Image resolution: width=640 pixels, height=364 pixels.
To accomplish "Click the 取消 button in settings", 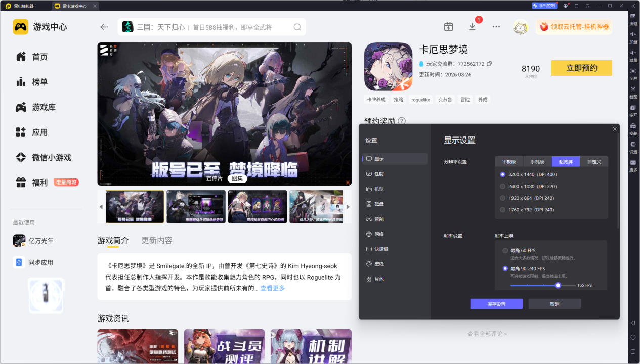I will pyautogui.click(x=554, y=304).
